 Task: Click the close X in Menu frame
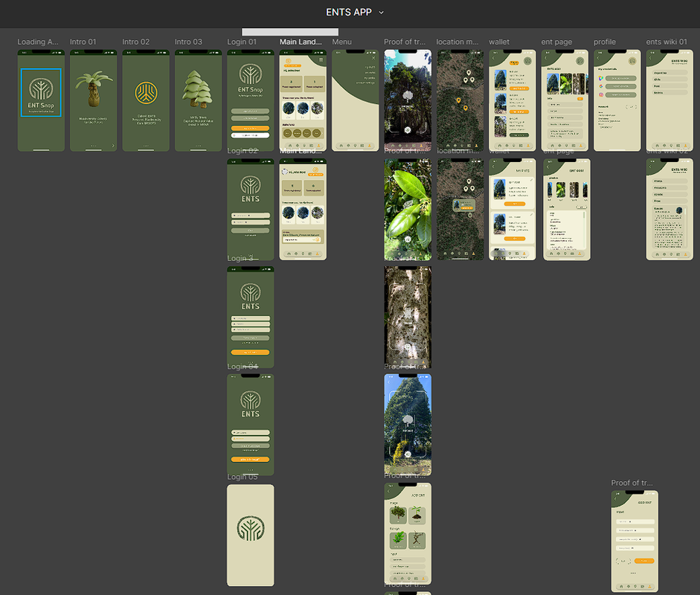[x=373, y=58]
